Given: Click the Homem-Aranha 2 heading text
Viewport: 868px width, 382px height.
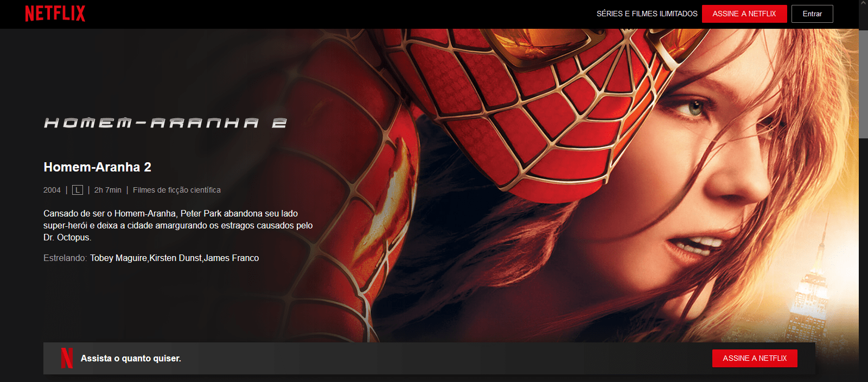Looking at the screenshot, I should tap(97, 167).
